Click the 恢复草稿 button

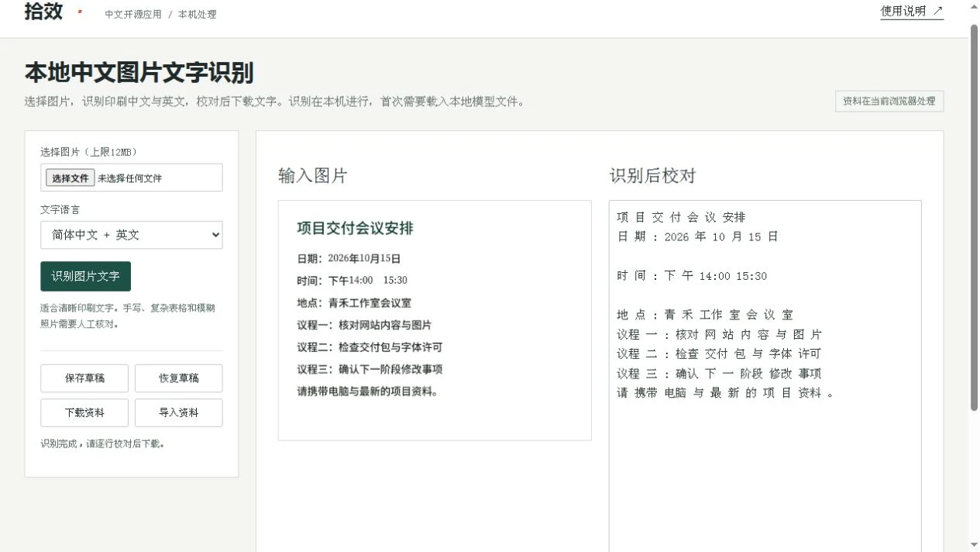179,378
